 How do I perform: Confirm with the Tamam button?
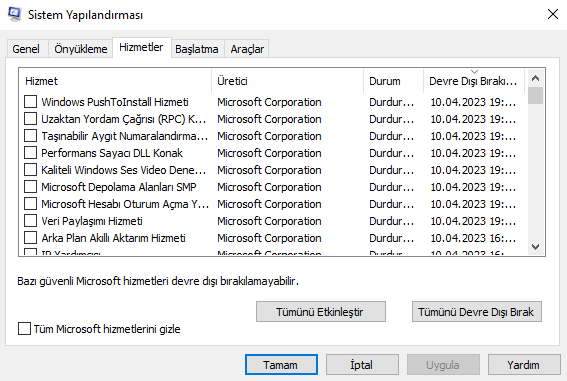(x=281, y=365)
